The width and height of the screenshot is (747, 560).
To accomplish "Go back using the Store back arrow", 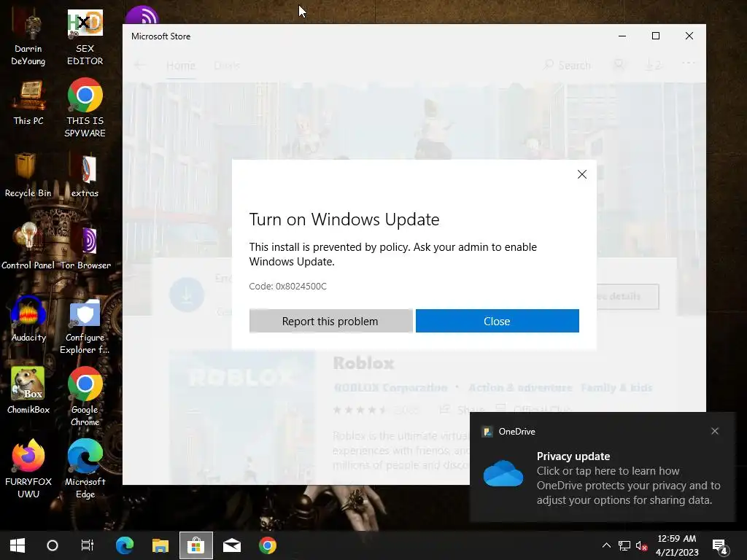I will coord(139,65).
